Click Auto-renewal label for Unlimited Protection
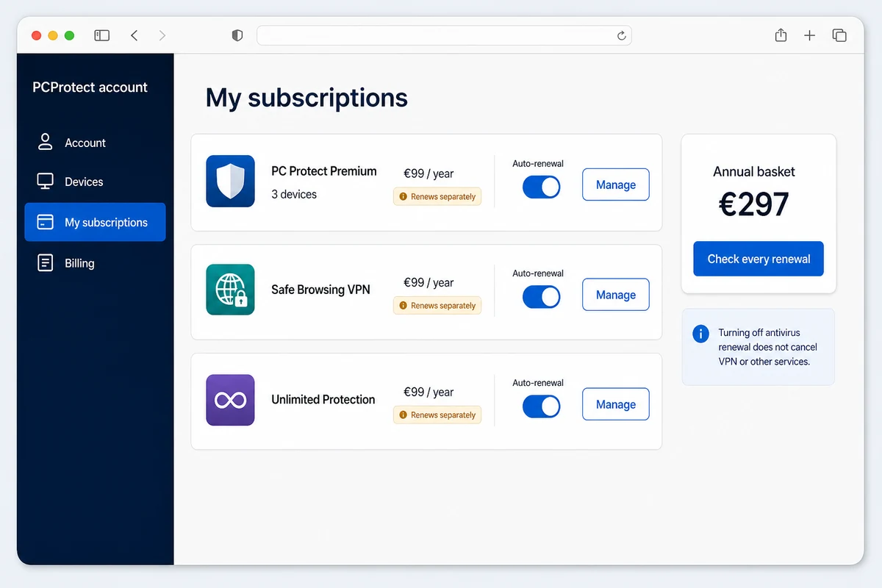The height and width of the screenshot is (588, 882). click(x=538, y=383)
